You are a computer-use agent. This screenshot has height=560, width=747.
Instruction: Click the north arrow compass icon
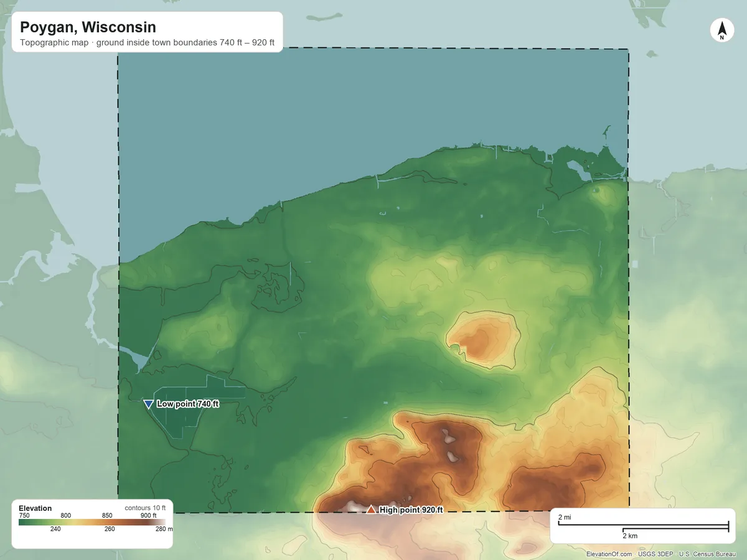pos(721,30)
